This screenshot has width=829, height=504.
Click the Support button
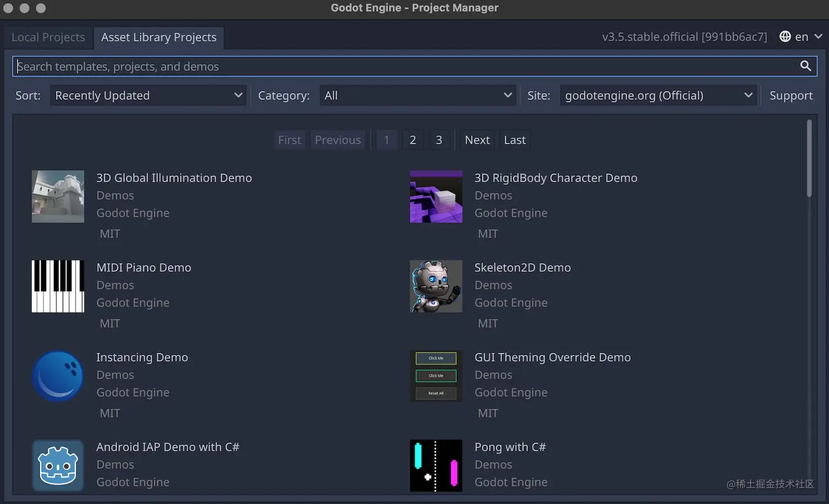[x=791, y=95]
